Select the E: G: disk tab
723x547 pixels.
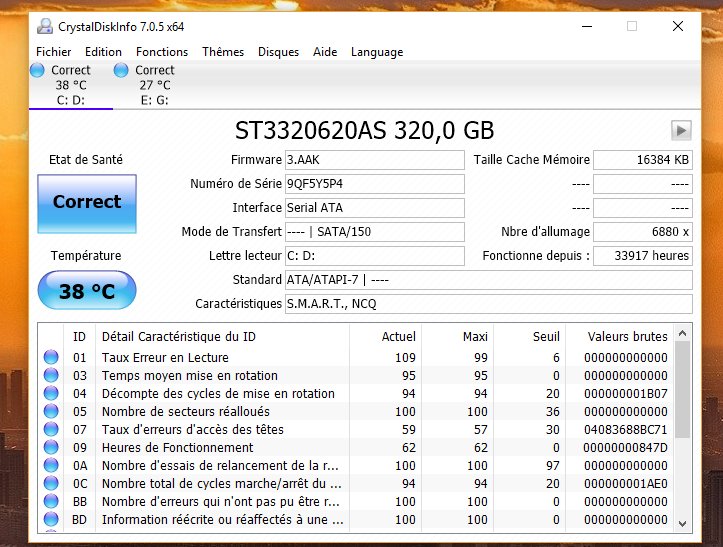tap(155, 85)
